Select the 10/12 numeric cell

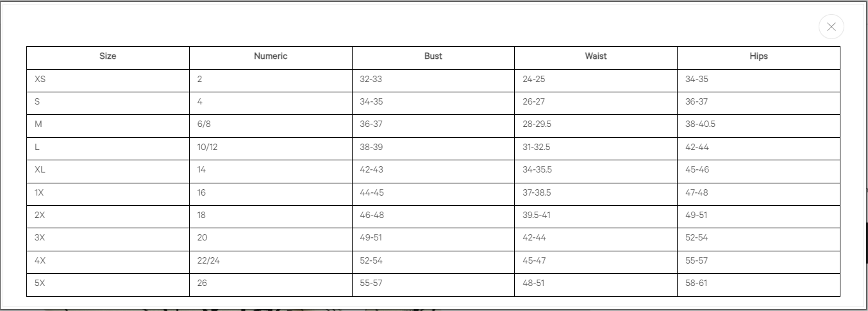208,147
